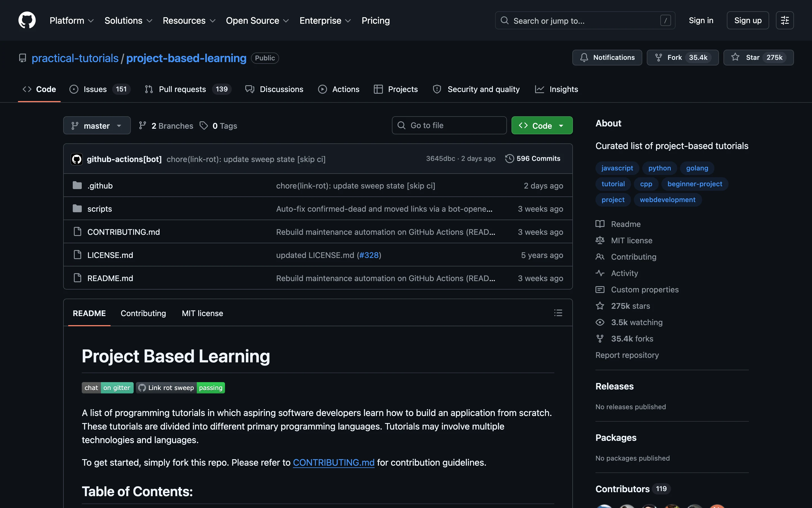Click the book icon beside Readme
This screenshot has width=812, height=508.
point(600,224)
